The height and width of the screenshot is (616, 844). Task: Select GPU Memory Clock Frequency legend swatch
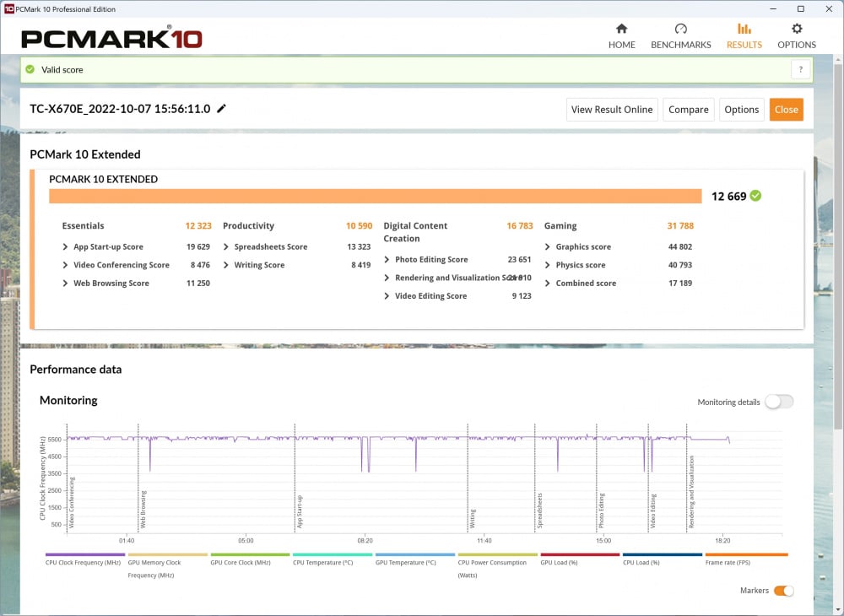click(167, 554)
